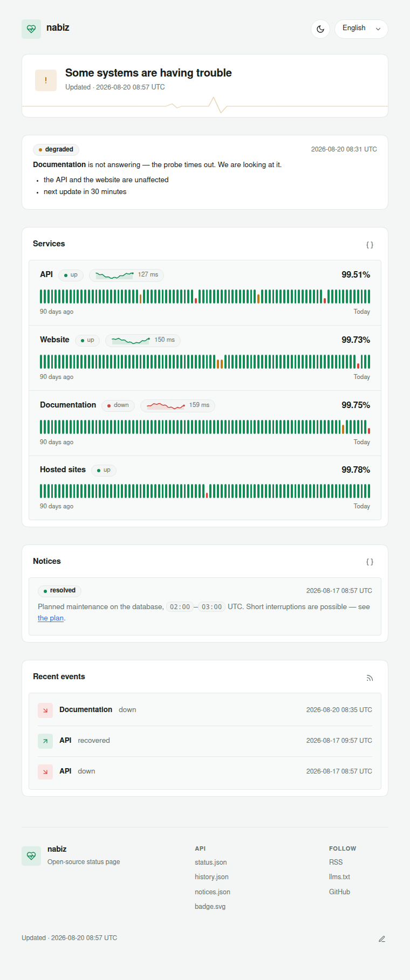Open the GitHub footer link
The image size is (410, 980).
point(340,892)
